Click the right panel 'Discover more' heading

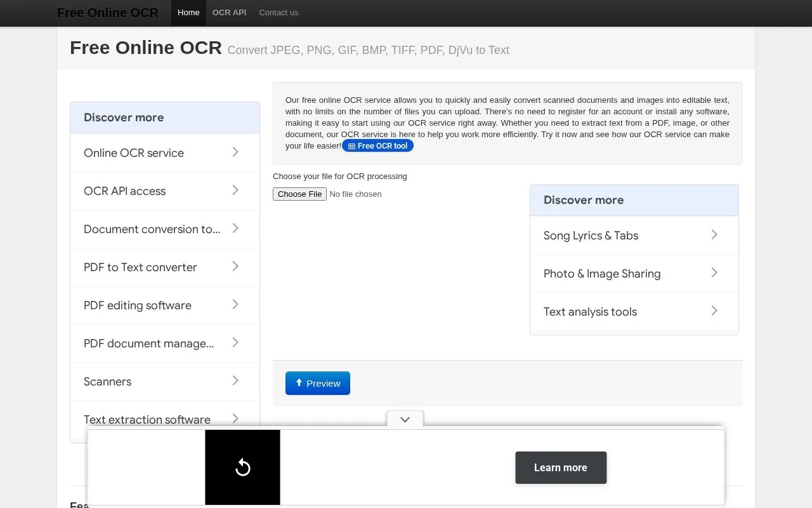[584, 200]
